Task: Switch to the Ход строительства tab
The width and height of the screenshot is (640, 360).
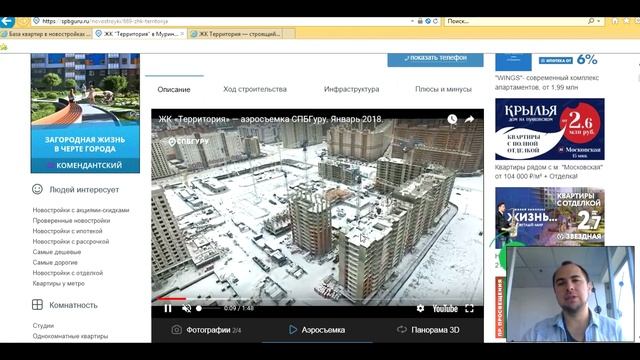Action: pos(255,89)
